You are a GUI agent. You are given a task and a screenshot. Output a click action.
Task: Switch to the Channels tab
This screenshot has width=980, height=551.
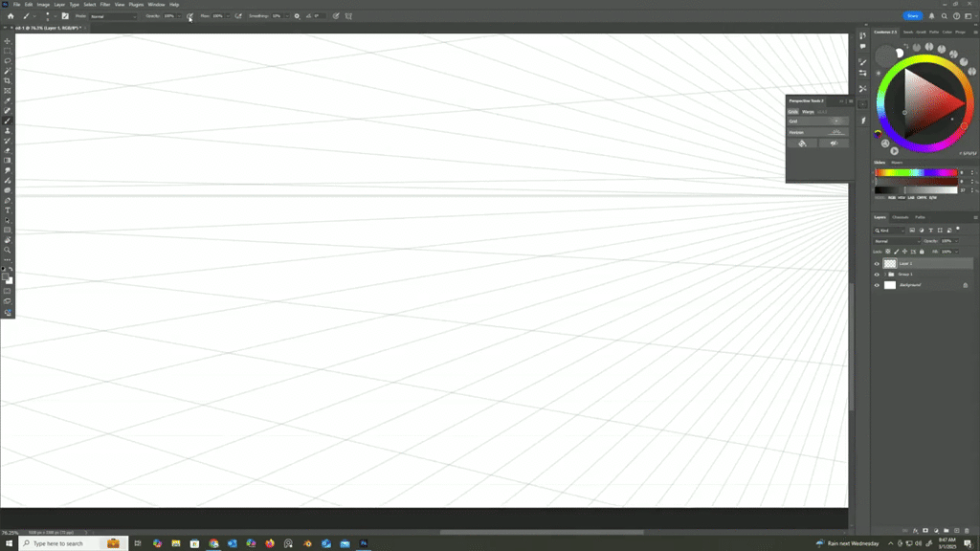pyautogui.click(x=900, y=217)
